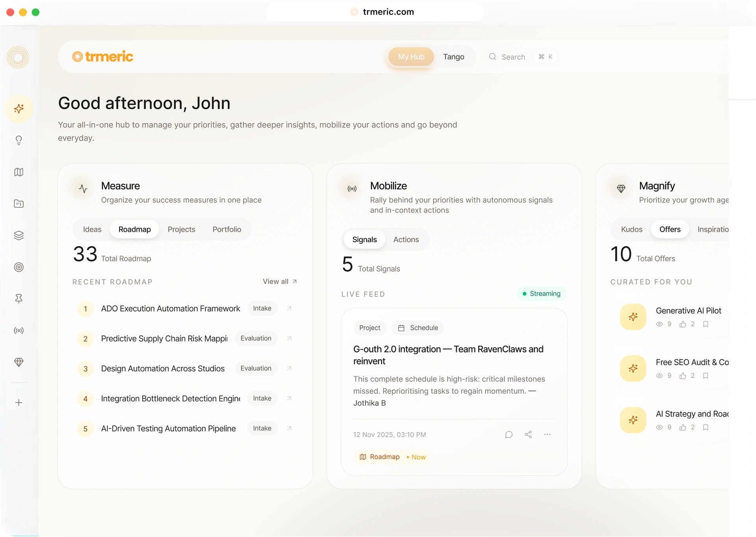The height and width of the screenshot is (537, 756).
Task: Click the sparkle Hub icon in sidebar
Action: coord(19,109)
